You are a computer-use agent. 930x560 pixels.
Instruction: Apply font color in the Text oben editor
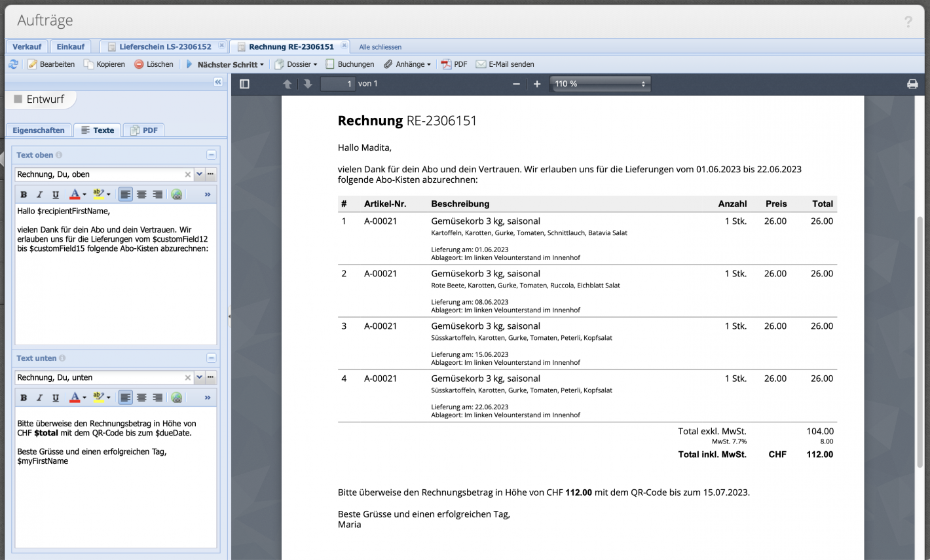pos(76,194)
